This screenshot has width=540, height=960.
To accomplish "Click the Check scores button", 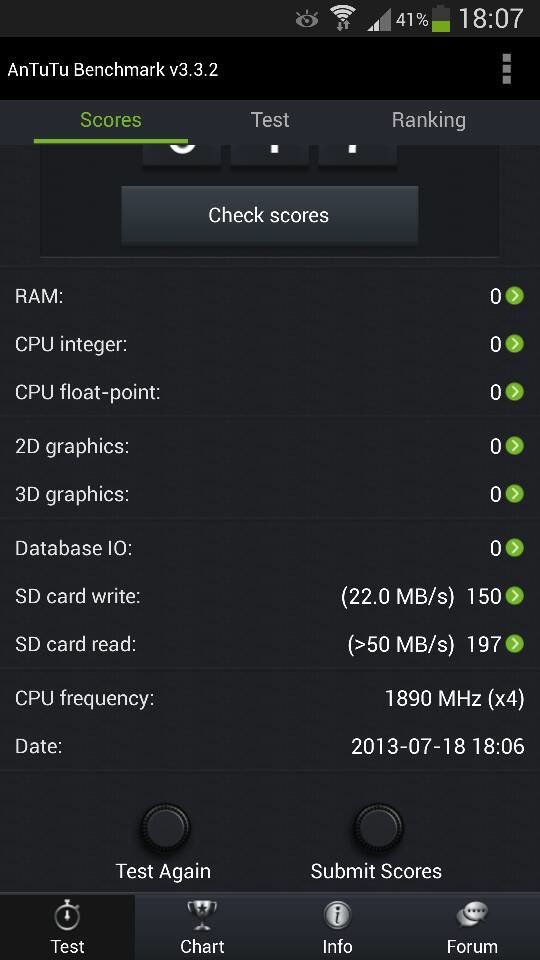I will [269, 216].
